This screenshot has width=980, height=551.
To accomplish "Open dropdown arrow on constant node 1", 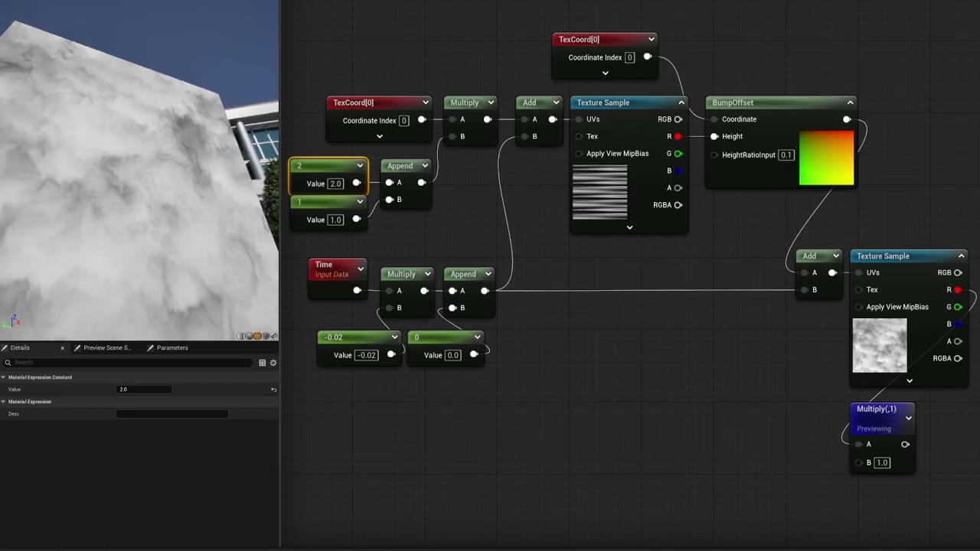I will pyautogui.click(x=360, y=201).
